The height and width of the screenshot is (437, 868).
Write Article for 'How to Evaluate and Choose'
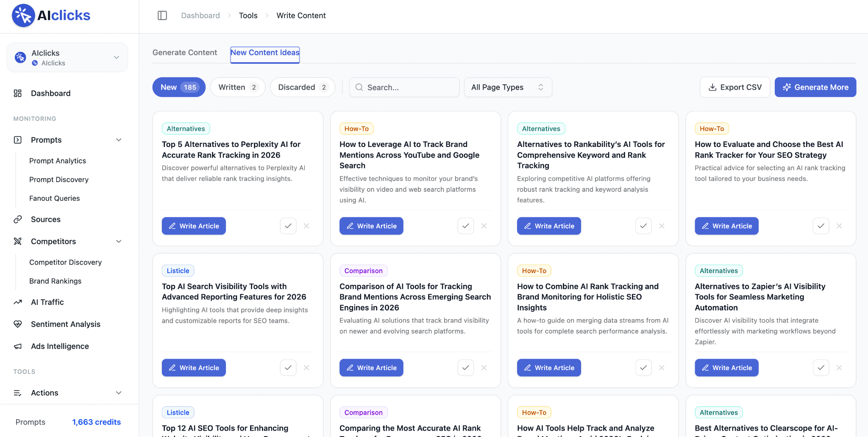click(x=726, y=226)
